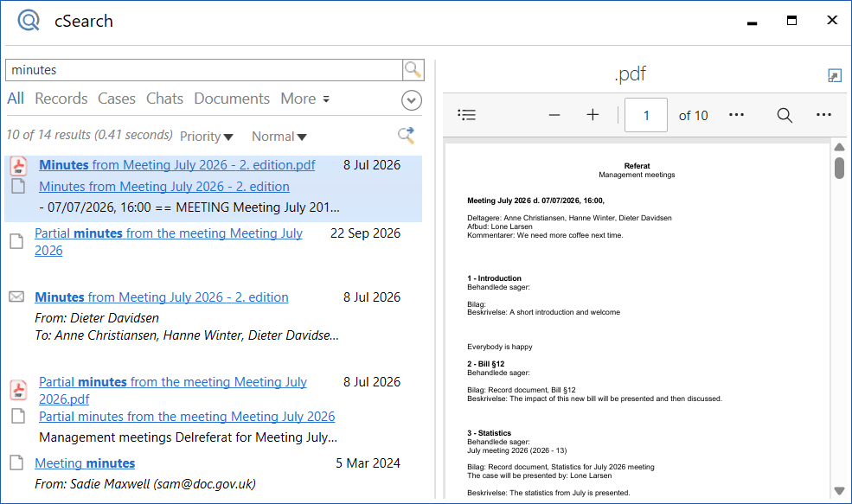Select the Chats filter tab
This screenshot has width=852, height=504.
[x=164, y=99]
